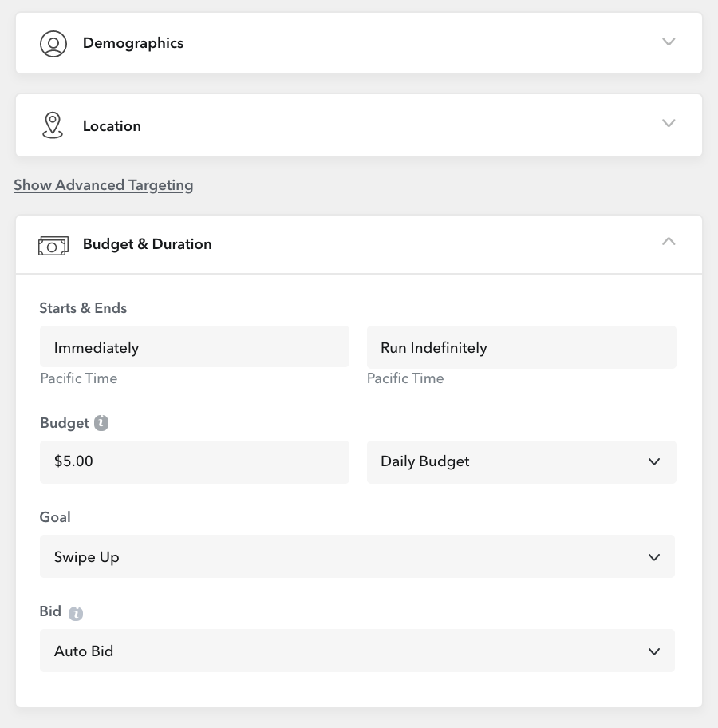Click the Budget & Duration cash icon
This screenshot has height=728, width=718.
[53, 245]
